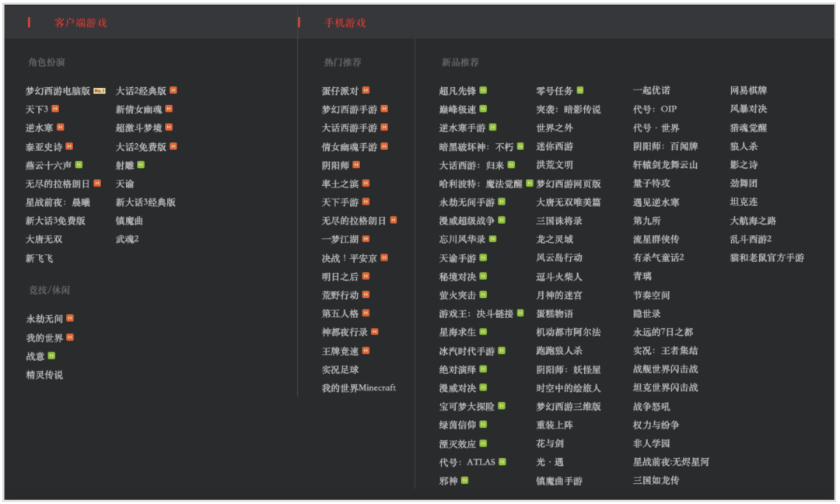
Task: Open the 大航海之路 game link
Action: pos(753,221)
